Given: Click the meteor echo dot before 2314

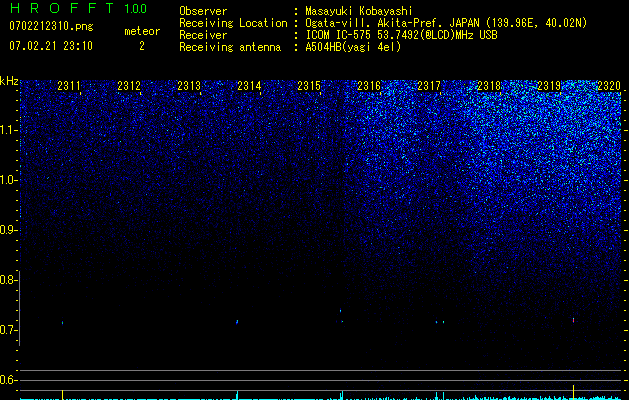Looking at the screenshot, I should point(237,322).
